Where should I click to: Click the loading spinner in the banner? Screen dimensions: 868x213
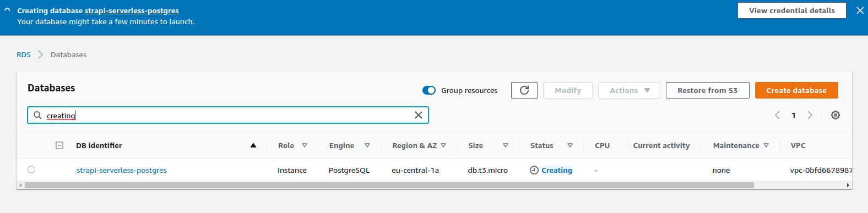pos(7,10)
